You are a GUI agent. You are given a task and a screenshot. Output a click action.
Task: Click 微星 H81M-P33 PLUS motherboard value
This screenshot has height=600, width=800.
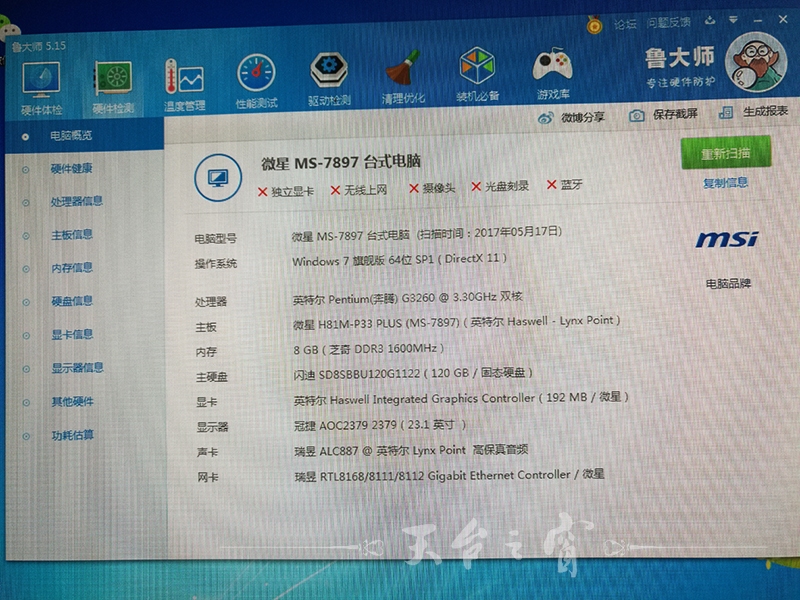point(457,322)
